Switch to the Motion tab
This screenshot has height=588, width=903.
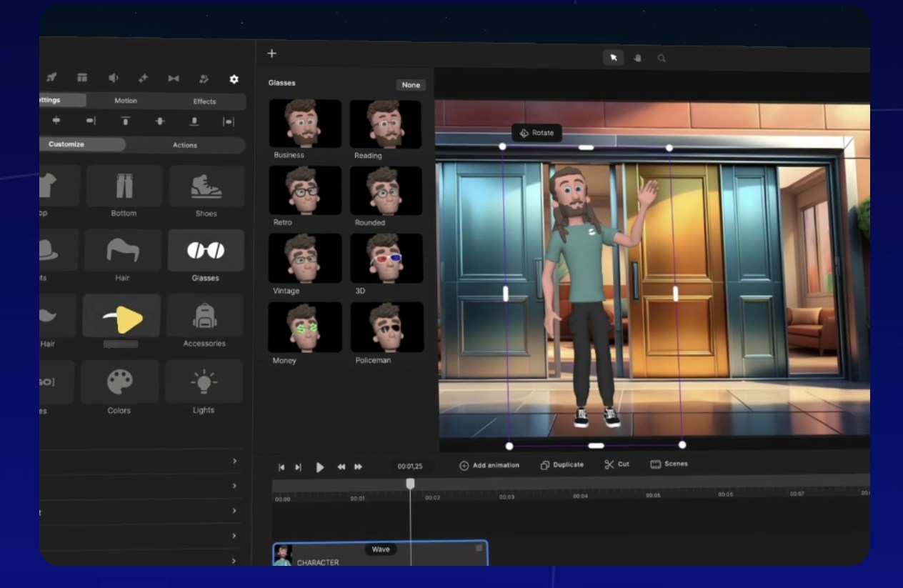[x=126, y=101]
